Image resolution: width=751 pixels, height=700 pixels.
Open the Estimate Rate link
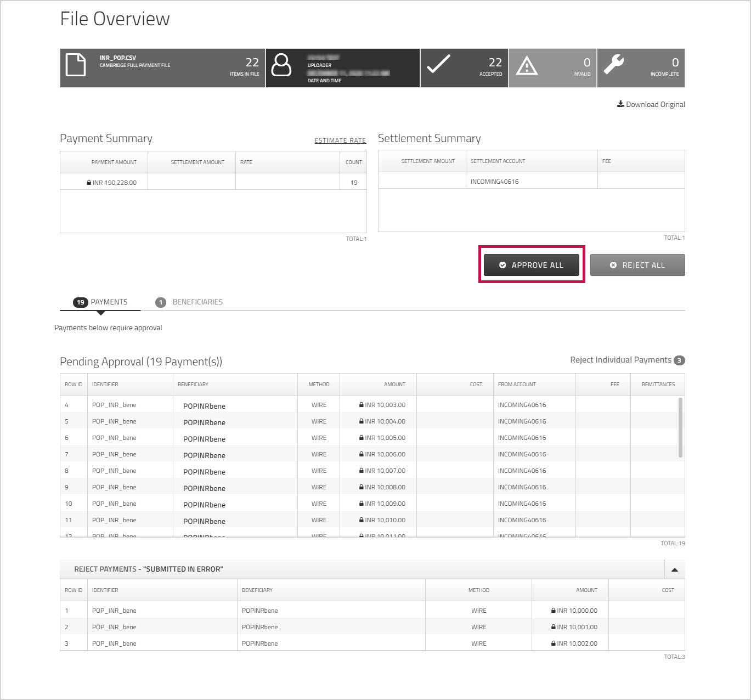click(340, 140)
